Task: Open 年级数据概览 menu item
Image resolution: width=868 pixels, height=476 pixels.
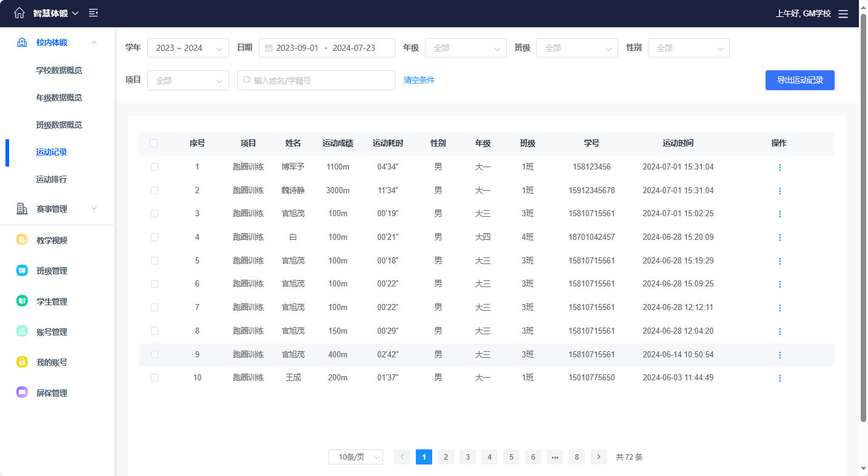Action: 59,98
